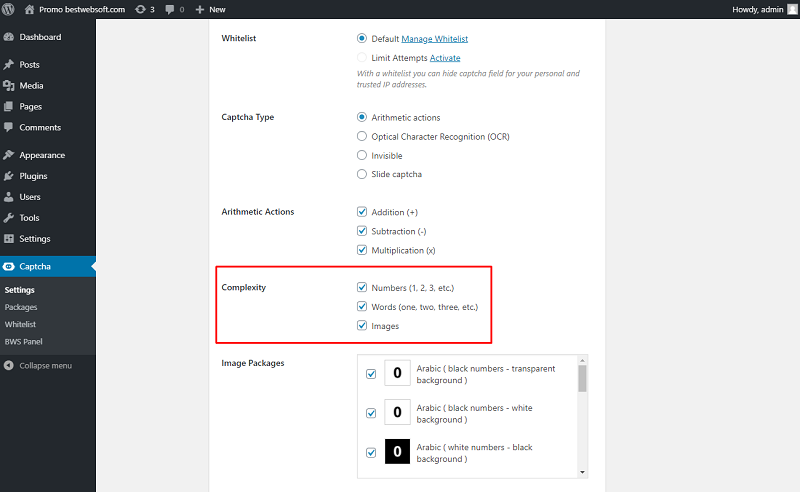Click the Pages icon in the sidebar

click(9, 106)
